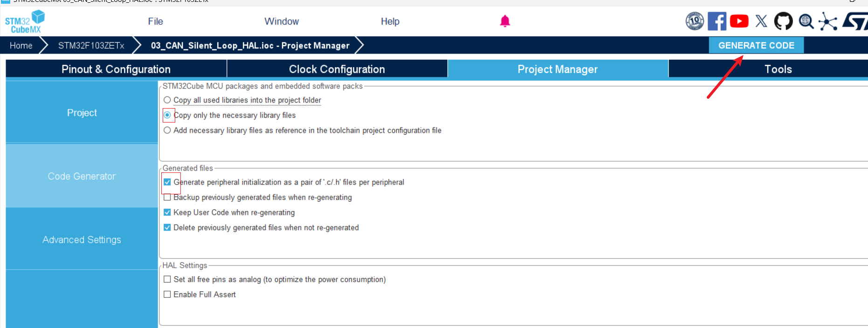Toggle Generate peripheral initialization .c/.h files checkbox
The height and width of the screenshot is (328, 868).
click(x=167, y=182)
